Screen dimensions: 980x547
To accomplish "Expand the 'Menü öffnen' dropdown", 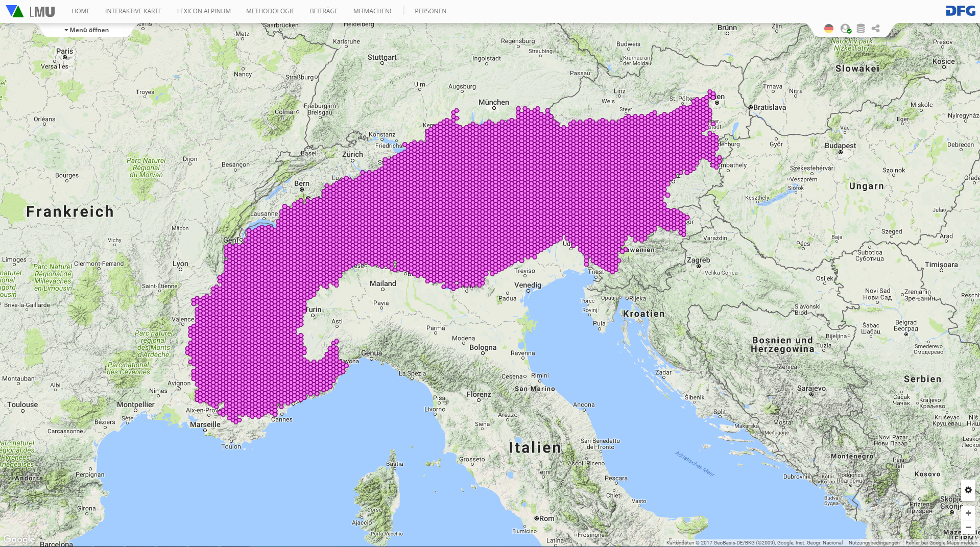I will (x=87, y=30).
